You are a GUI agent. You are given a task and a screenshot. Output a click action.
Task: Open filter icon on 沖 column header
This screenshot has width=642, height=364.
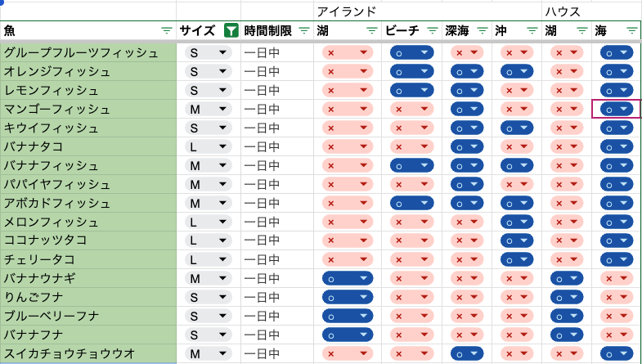[532, 31]
